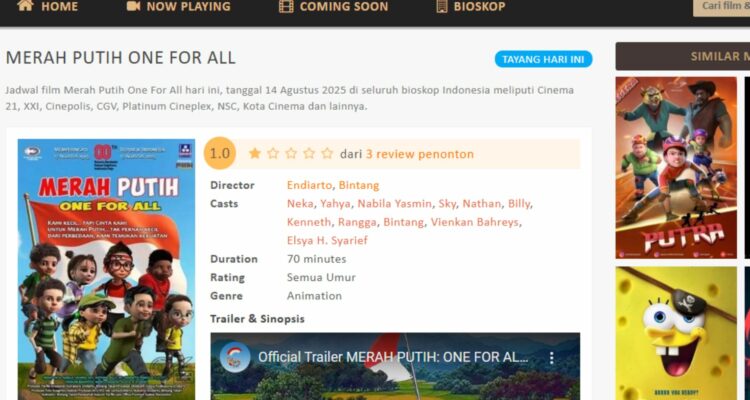Image resolution: width=750 pixels, height=400 pixels.
Task: Open cast member Nabila Yasmin link
Action: [x=395, y=204]
